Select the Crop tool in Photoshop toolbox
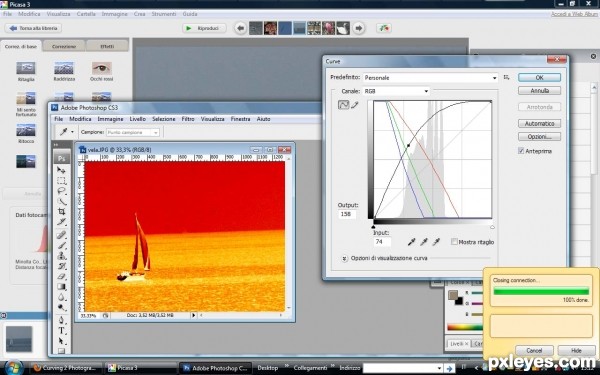Viewport: 600px width, 375px height. [61, 212]
